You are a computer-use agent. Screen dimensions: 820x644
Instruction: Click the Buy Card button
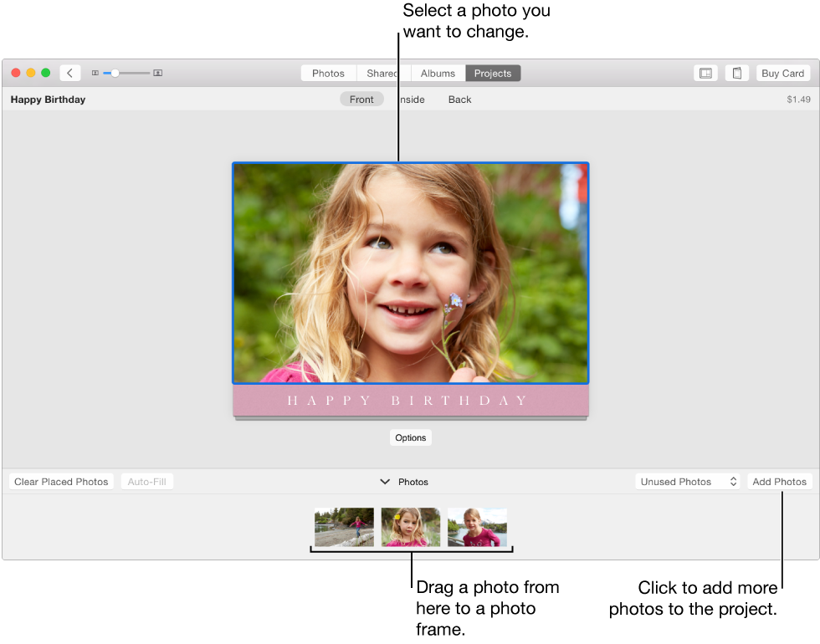[782, 73]
